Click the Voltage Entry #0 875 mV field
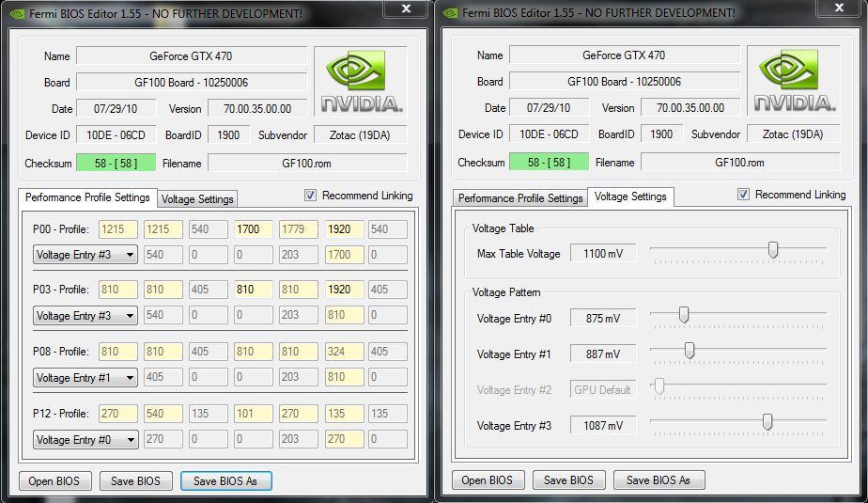 tap(603, 318)
